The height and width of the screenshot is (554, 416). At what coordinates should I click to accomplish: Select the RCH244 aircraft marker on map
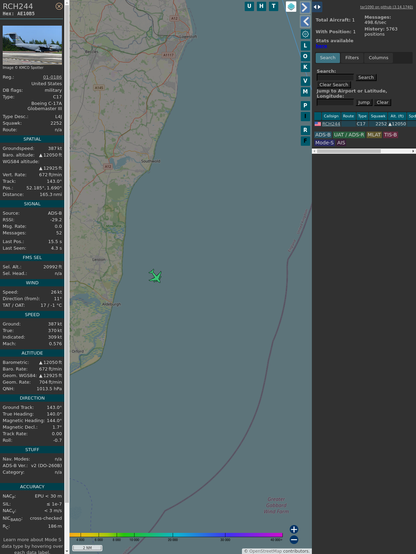coord(155,276)
